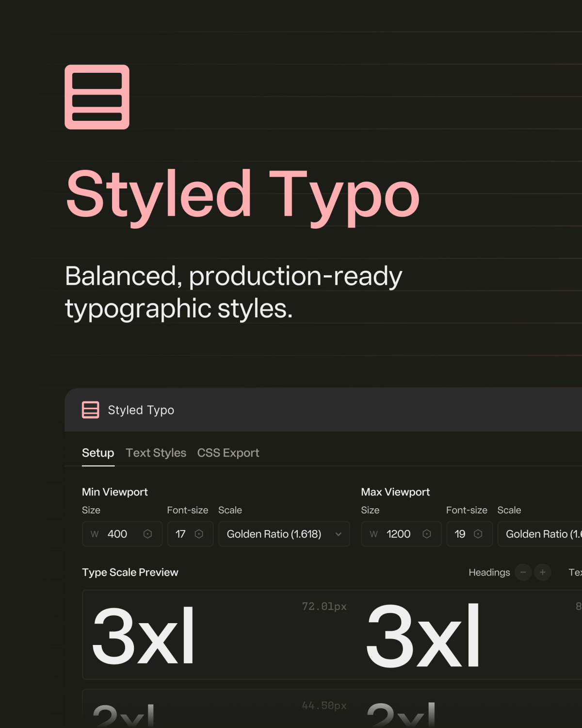Click the Min Viewport section label
This screenshot has height=728, width=582.
(115, 492)
